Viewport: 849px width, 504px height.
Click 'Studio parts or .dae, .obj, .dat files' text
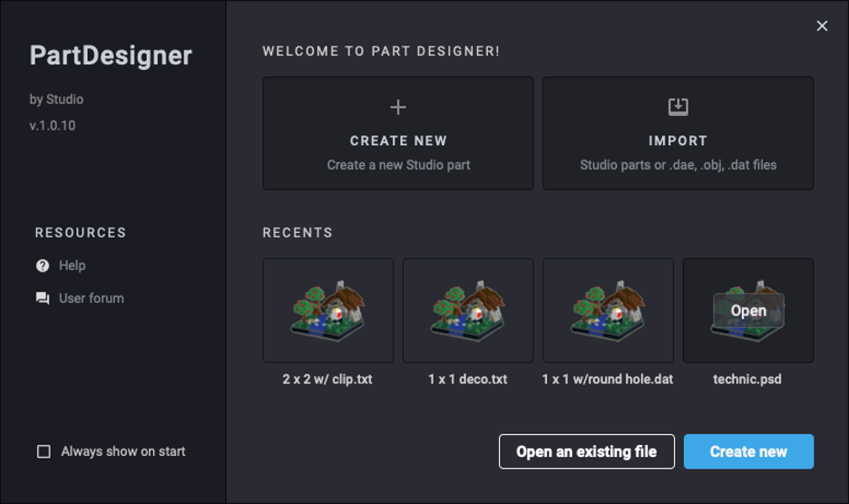click(x=678, y=165)
